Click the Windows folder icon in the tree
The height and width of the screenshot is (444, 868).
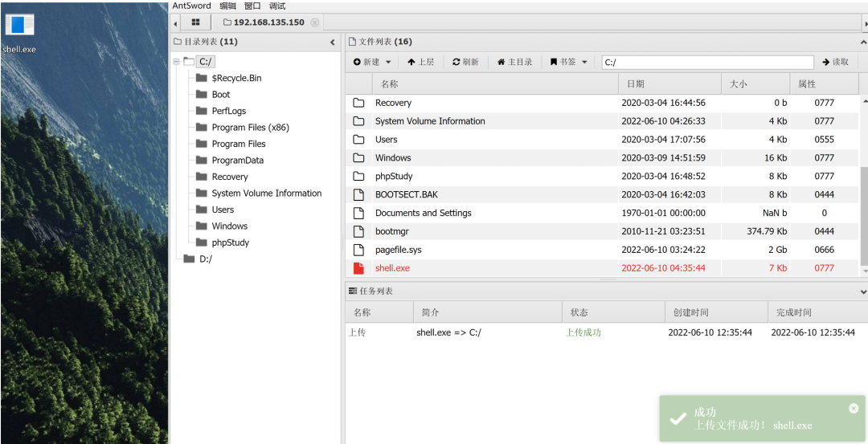(202, 226)
